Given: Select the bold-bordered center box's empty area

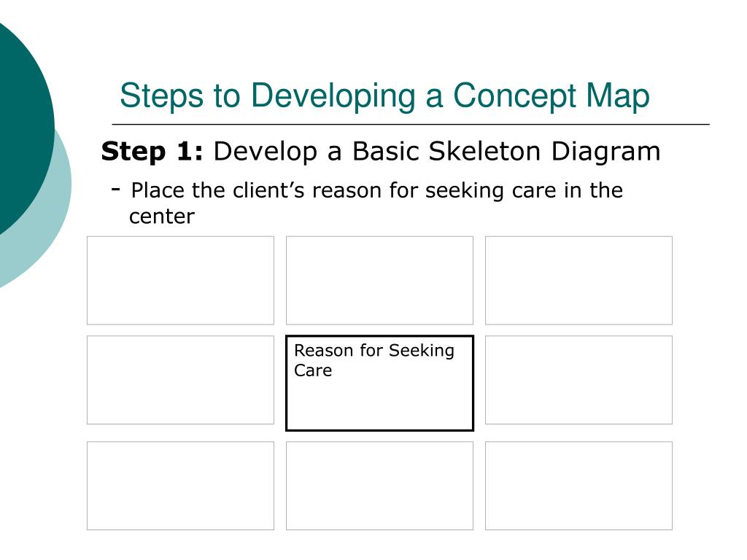Looking at the screenshot, I should [x=379, y=405].
